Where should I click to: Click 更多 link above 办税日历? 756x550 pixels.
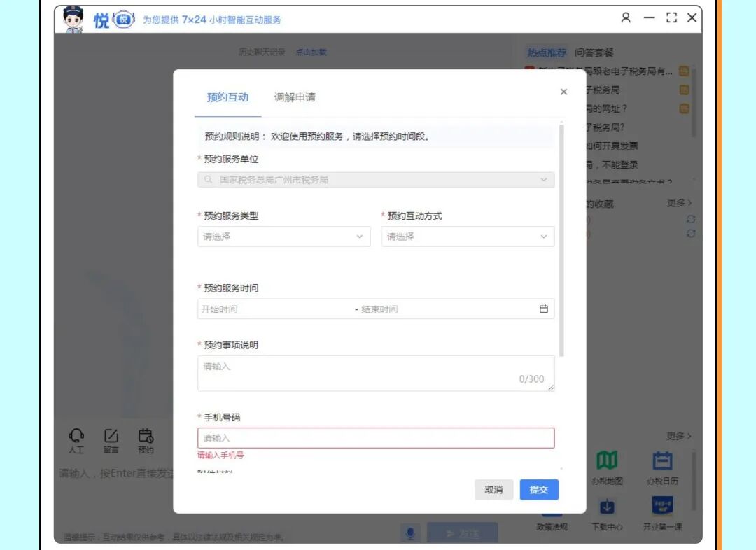[x=679, y=436]
